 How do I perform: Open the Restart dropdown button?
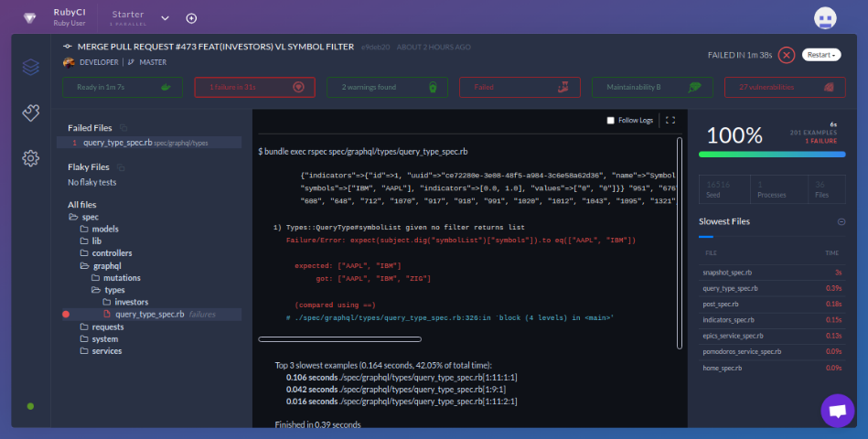coord(821,55)
